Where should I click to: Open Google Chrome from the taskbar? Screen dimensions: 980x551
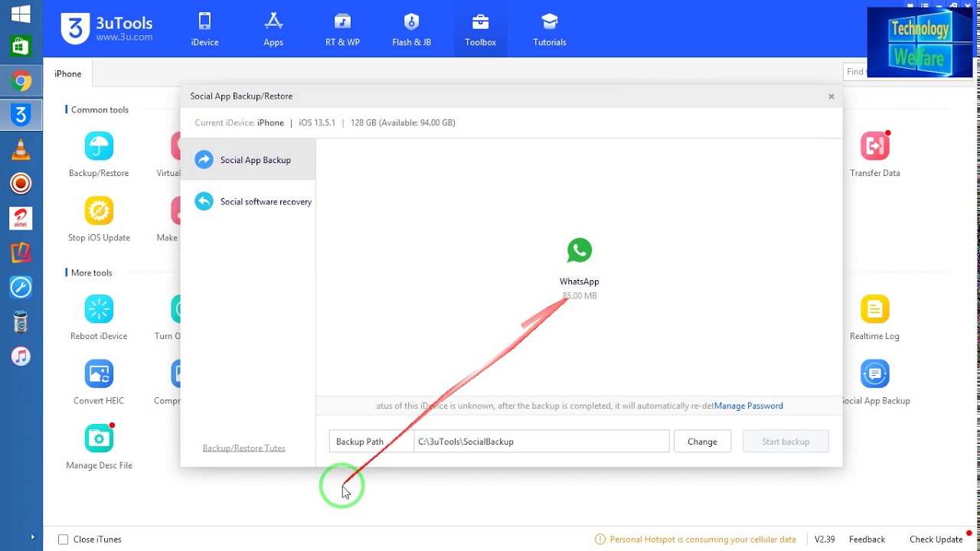coord(21,80)
